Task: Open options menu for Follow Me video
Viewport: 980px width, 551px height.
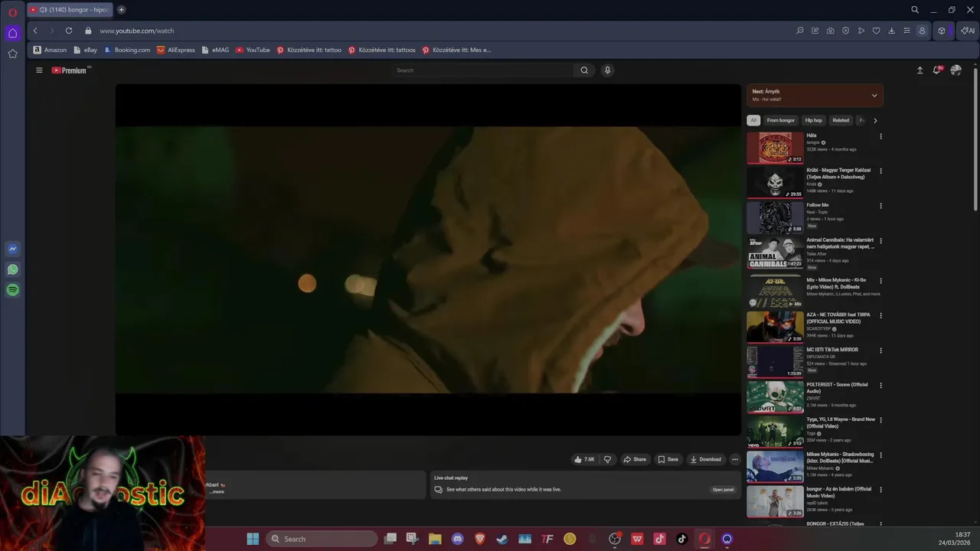Action: click(x=880, y=206)
